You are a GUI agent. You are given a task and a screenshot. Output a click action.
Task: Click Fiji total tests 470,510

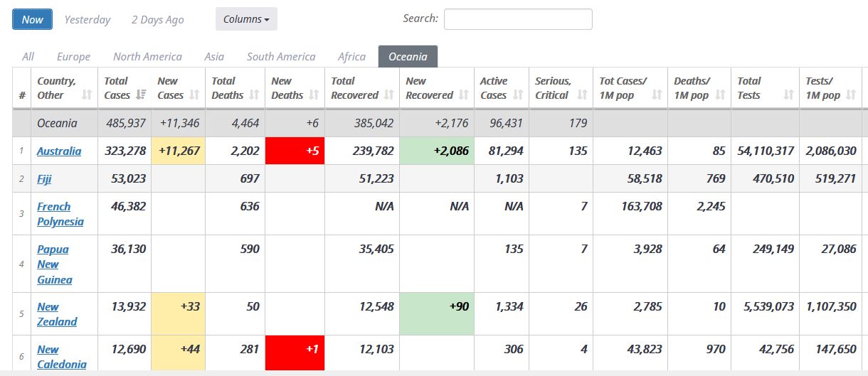point(773,179)
